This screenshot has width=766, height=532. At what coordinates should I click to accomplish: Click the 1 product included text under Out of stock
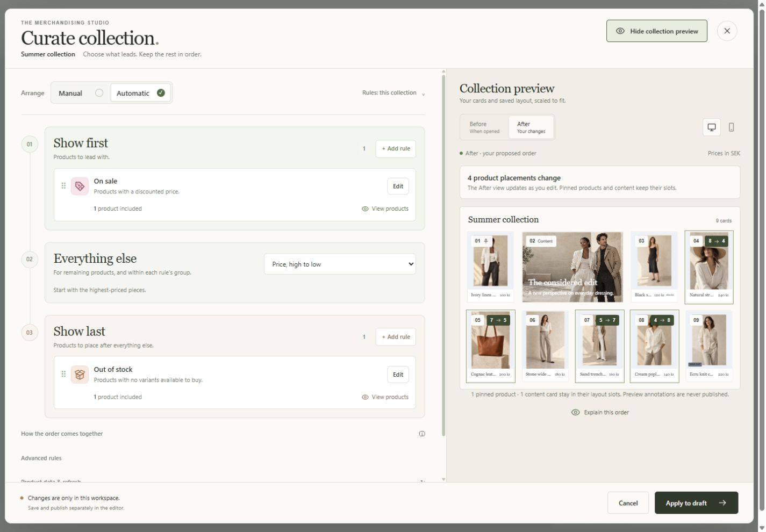tap(118, 397)
